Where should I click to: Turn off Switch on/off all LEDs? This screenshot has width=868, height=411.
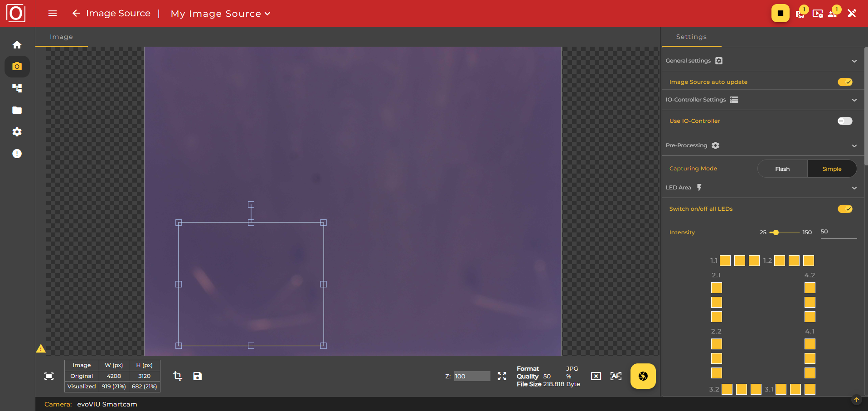[844, 209]
